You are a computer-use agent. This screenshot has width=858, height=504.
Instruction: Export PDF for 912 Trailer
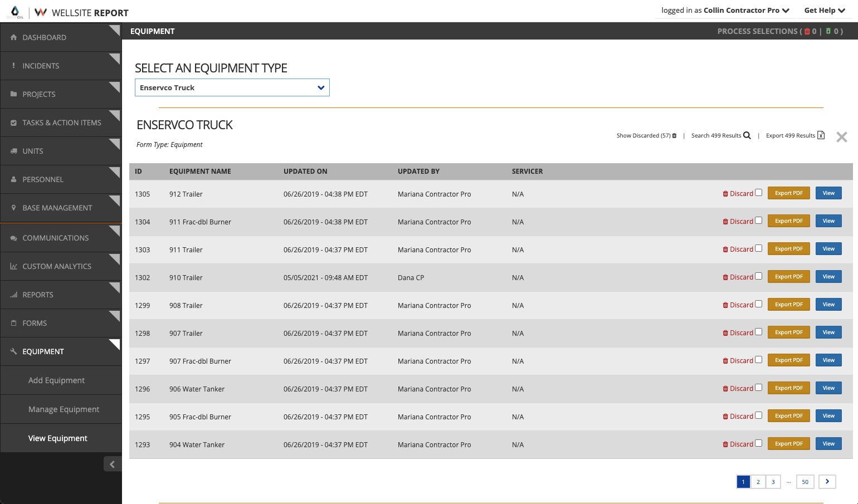788,193
